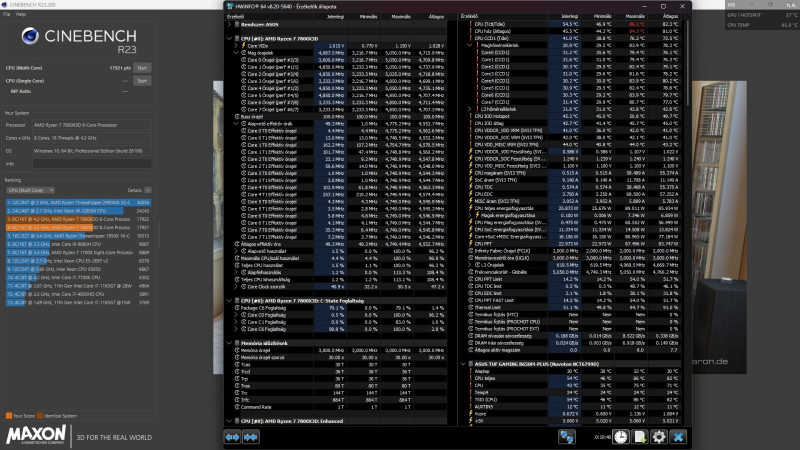Screen dimensions: 800x450
Task: Click Minimális column header in right sensor panel
Action: pos(603,16)
